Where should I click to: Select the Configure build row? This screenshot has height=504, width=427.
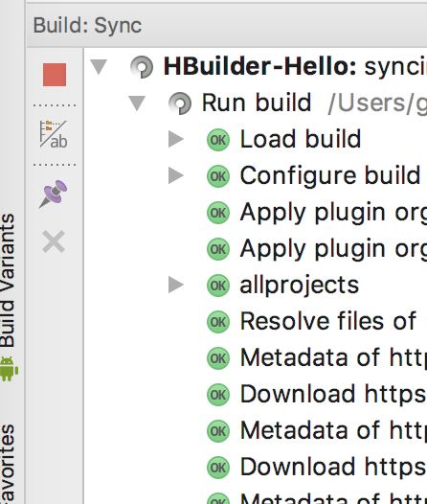click(x=256, y=175)
